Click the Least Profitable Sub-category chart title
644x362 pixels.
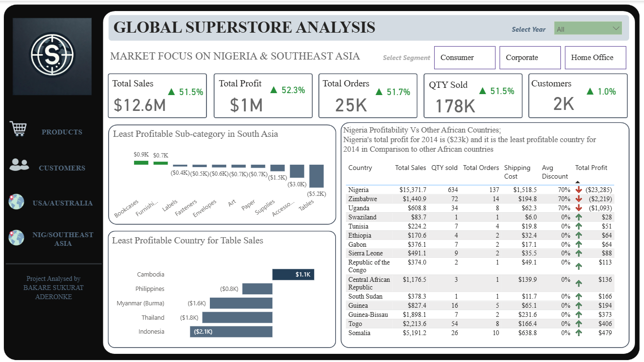pyautogui.click(x=195, y=134)
